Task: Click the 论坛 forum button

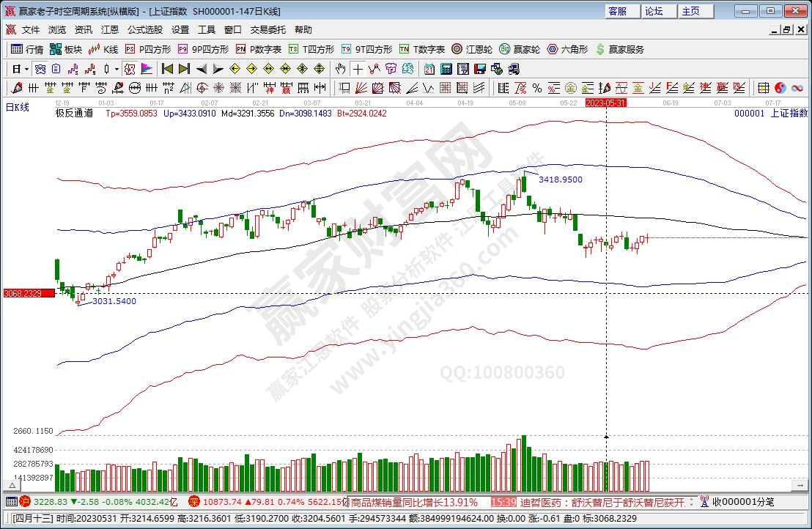Action: (x=654, y=11)
